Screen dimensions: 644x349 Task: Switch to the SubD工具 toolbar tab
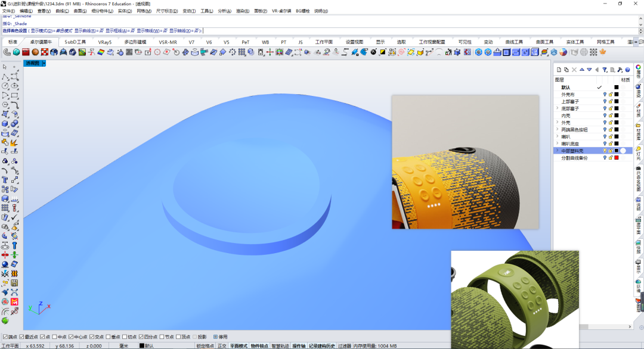click(75, 42)
